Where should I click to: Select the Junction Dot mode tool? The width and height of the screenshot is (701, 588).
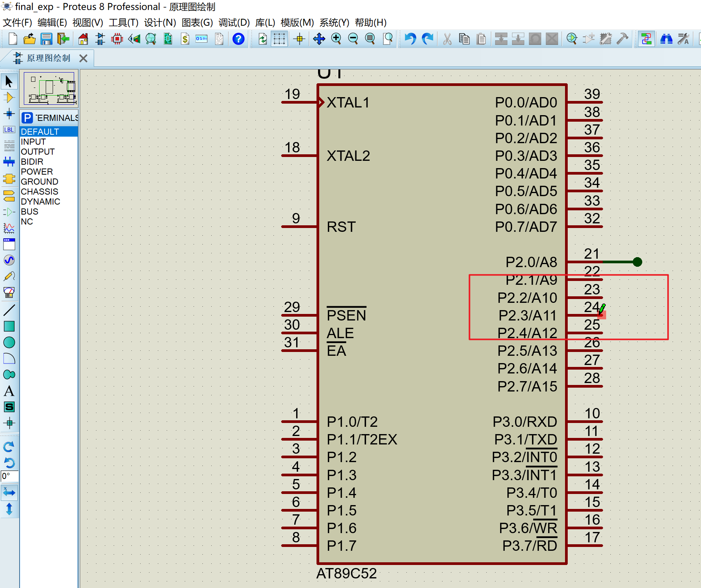point(9,114)
